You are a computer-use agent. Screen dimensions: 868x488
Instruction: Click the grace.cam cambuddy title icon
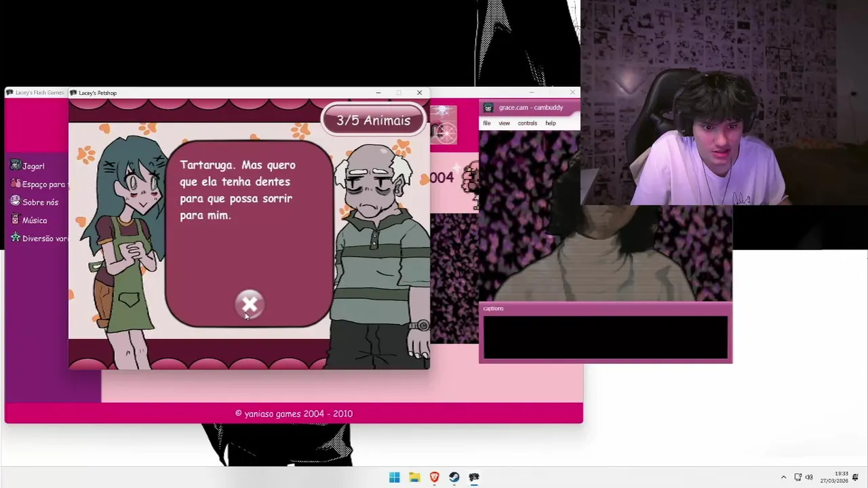[x=488, y=108]
